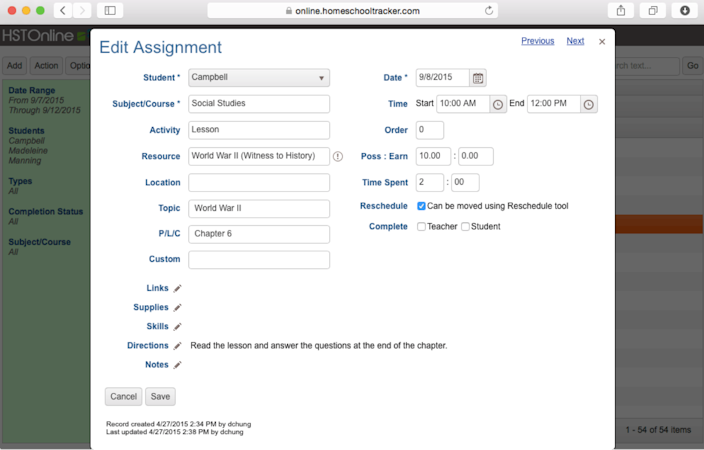
Task: Go forward in Safari browser
Action: (x=82, y=10)
